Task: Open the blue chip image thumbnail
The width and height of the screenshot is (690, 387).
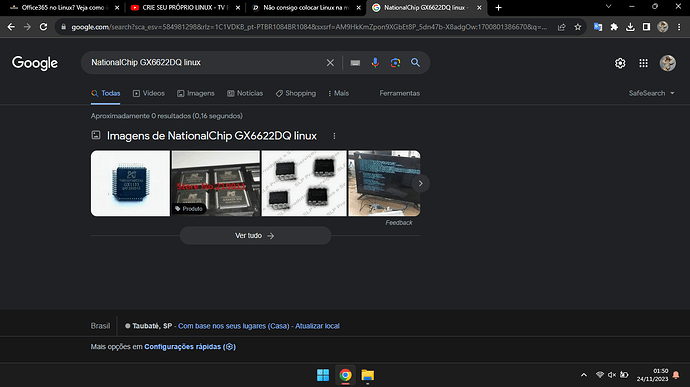Action: point(130,183)
